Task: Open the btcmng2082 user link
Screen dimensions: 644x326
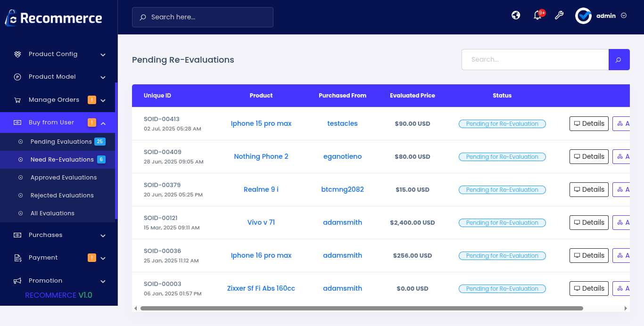Action: 343,189
